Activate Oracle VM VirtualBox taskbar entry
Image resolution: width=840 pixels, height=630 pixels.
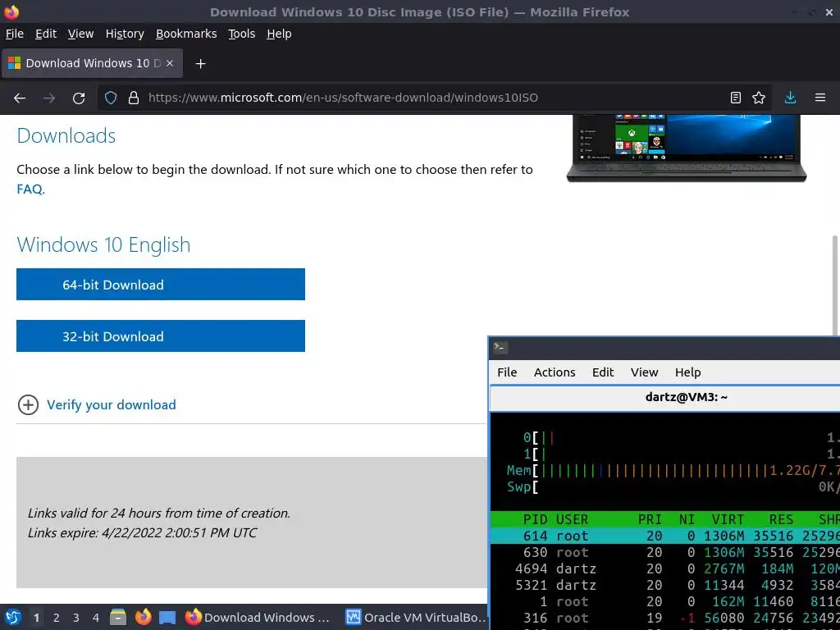(415, 617)
